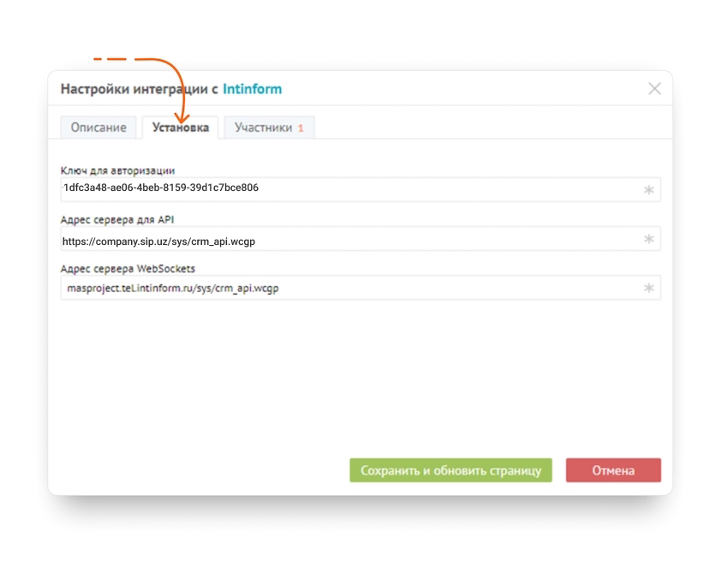Click the Настройки интеграции с title text

[140, 89]
